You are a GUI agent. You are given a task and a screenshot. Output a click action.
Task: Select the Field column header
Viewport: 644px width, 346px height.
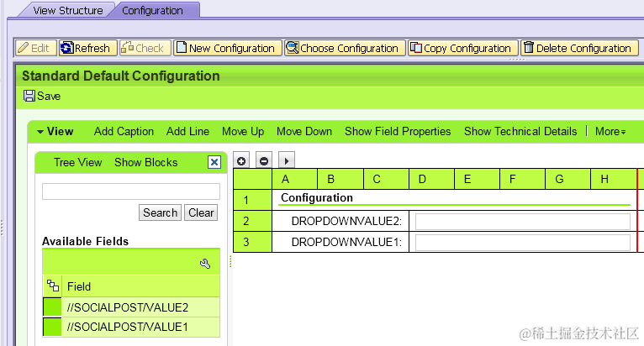141,286
